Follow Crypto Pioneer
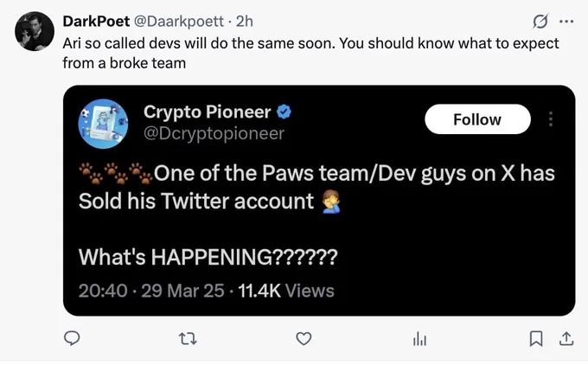 point(477,119)
